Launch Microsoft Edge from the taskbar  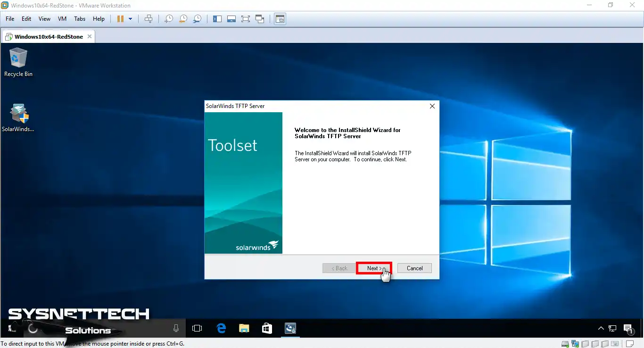(x=221, y=328)
